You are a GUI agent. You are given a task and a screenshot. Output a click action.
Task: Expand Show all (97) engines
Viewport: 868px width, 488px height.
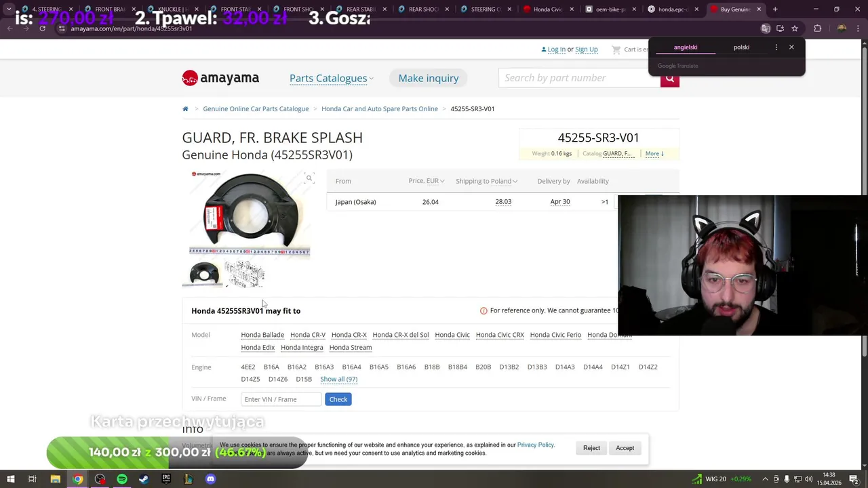tap(338, 379)
